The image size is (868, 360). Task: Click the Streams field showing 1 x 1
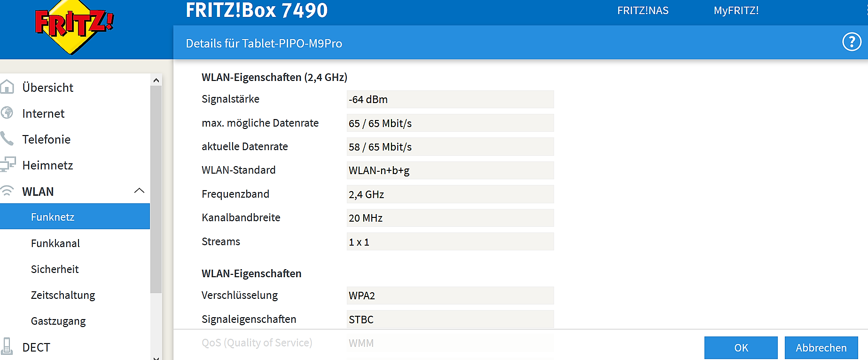click(450, 241)
